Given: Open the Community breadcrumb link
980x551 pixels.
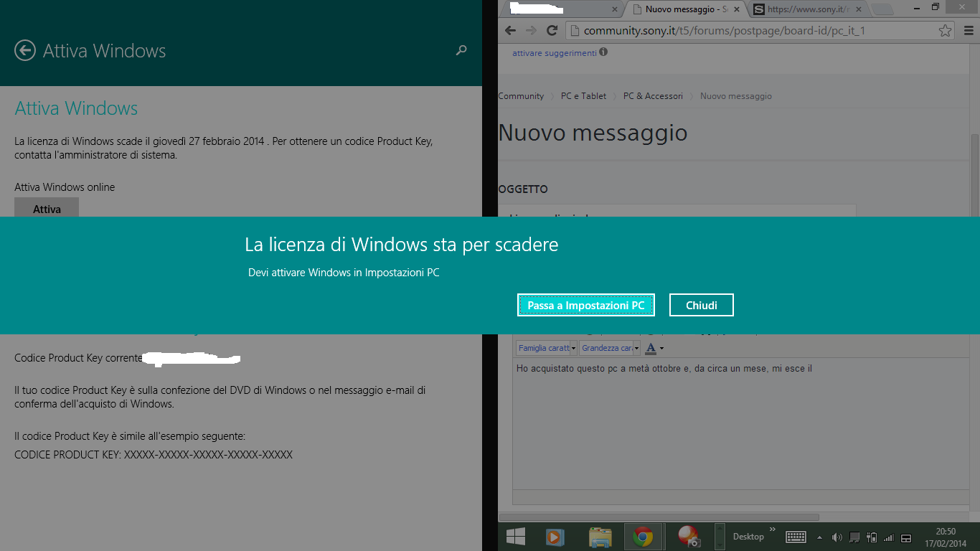Looking at the screenshot, I should [x=521, y=96].
